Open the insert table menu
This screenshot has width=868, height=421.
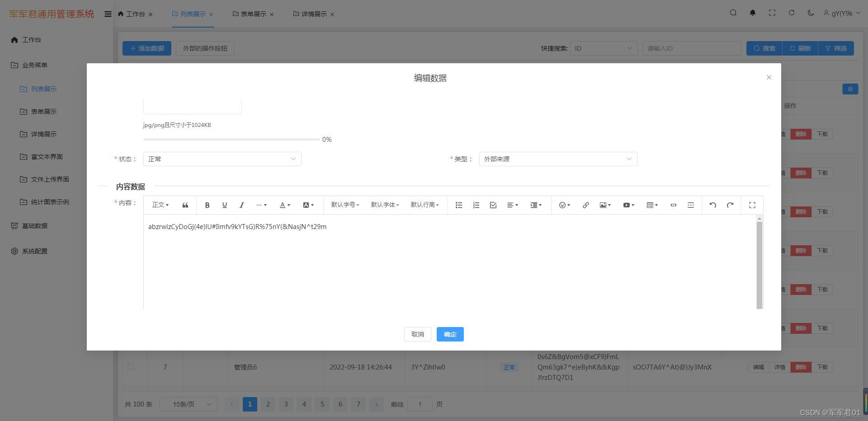(652, 205)
